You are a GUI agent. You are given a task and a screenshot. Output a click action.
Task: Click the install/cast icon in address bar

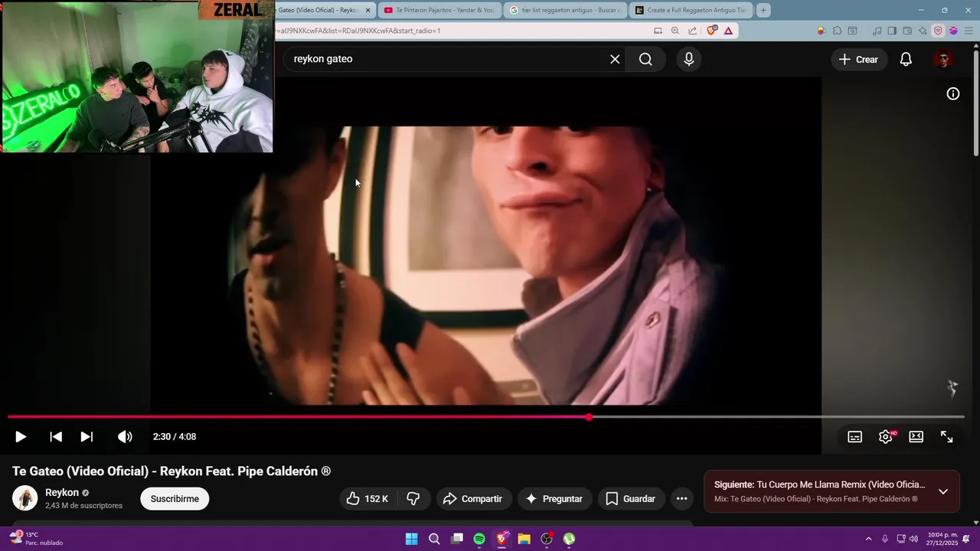(x=658, y=31)
